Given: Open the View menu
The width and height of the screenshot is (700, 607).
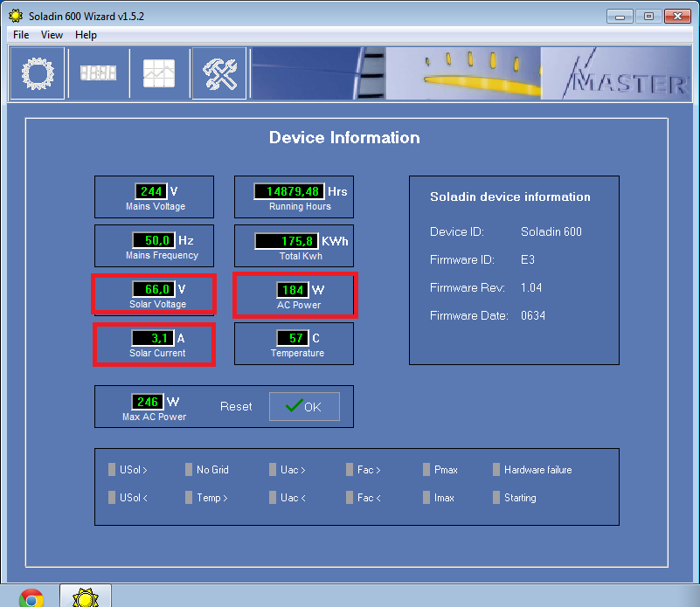Looking at the screenshot, I should point(52,35).
